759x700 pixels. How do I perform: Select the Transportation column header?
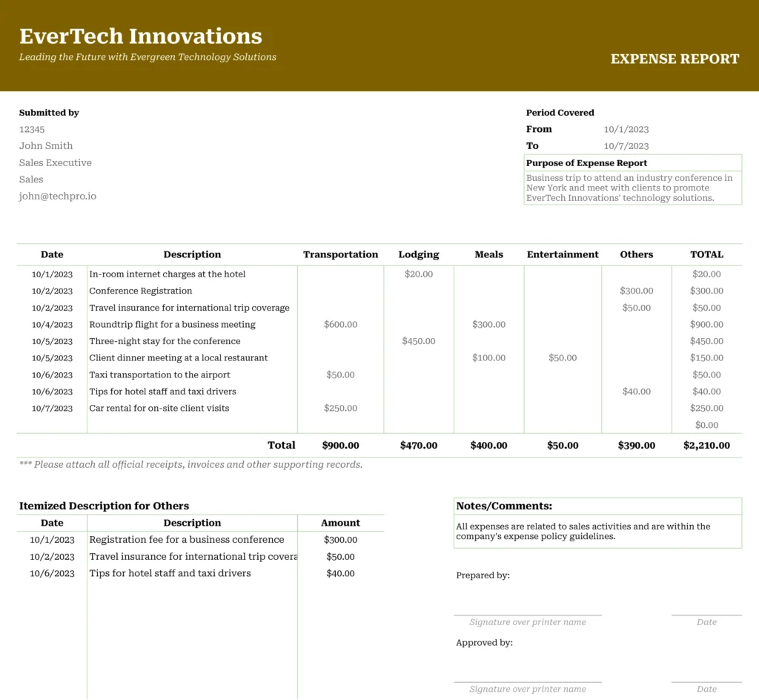(x=340, y=254)
